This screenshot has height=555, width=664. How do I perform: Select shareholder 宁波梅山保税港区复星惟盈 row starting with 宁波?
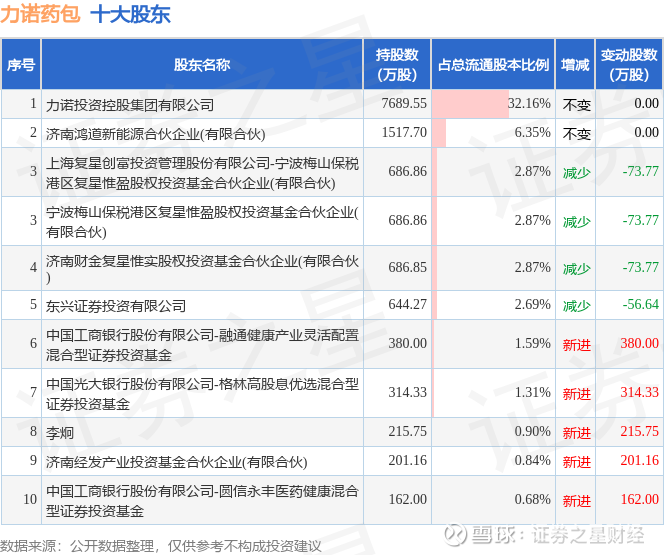(202, 221)
